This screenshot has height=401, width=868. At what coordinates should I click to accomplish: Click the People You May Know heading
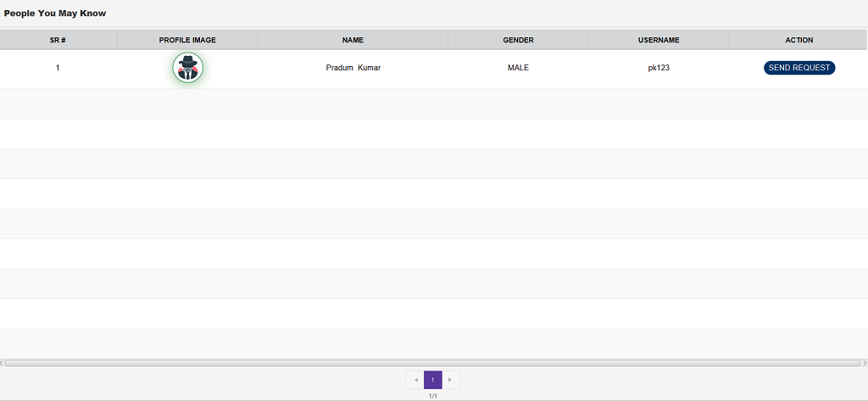pyautogui.click(x=55, y=14)
